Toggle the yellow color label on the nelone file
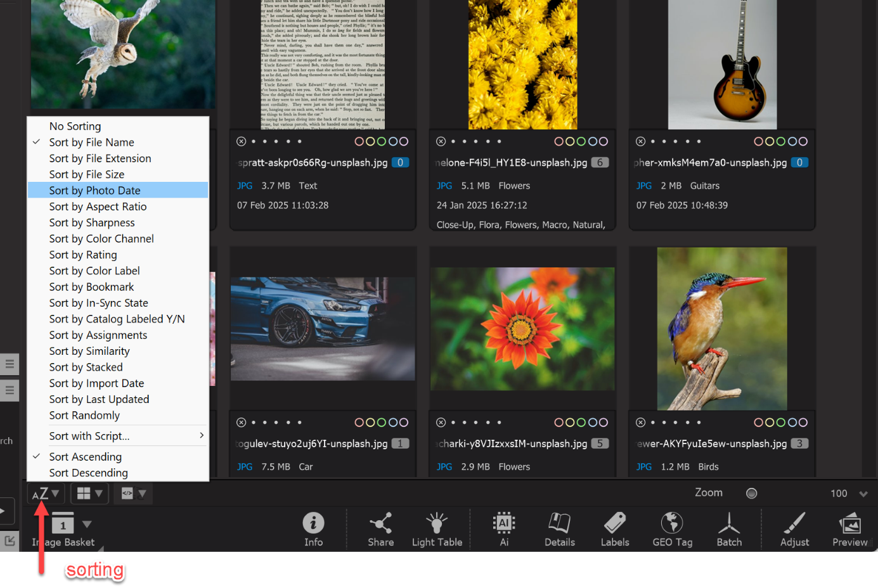Viewport: 878px width, 588px height. [x=570, y=141]
